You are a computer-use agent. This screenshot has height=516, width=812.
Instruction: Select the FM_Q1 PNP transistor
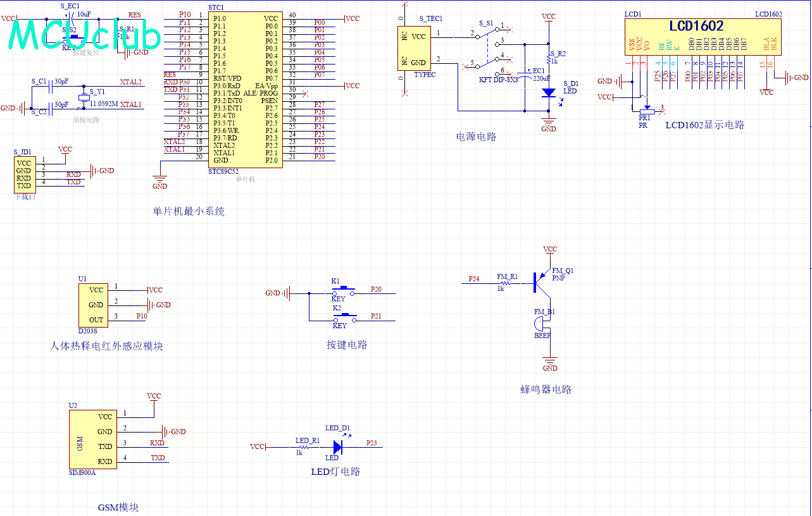point(542,281)
